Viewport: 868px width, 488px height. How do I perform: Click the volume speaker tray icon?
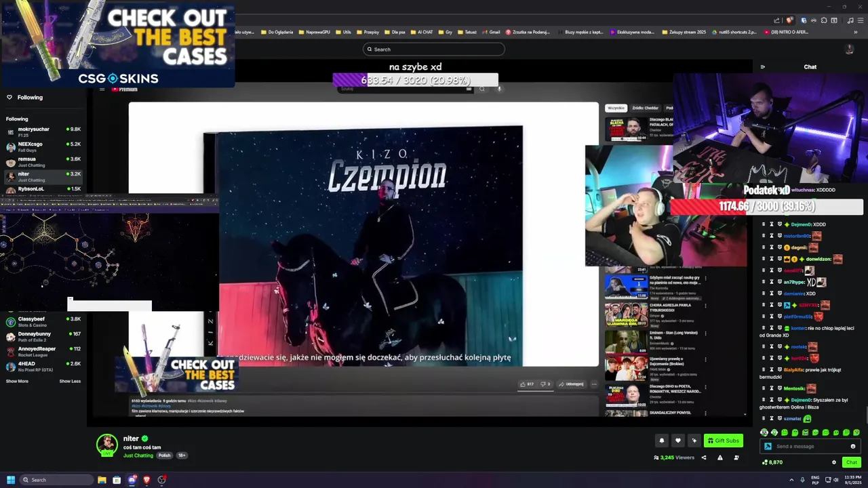coord(835,480)
